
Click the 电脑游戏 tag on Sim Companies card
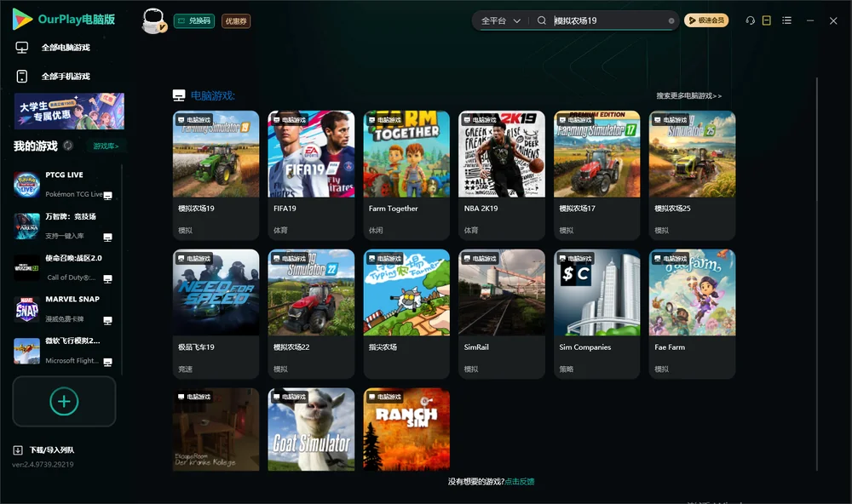point(575,259)
